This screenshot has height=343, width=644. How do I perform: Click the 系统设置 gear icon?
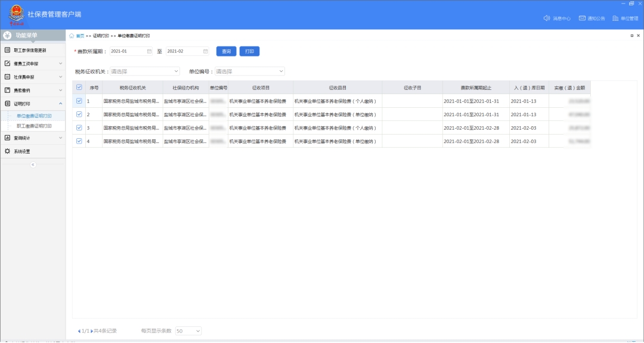click(x=8, y=151)
